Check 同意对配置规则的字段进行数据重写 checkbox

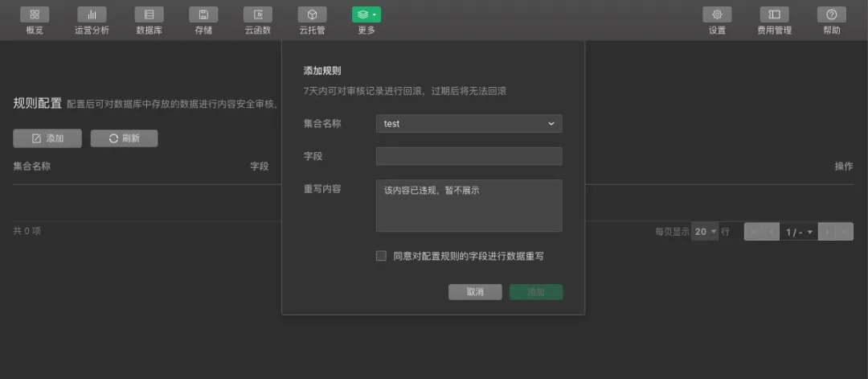click(x=381, y=256)
